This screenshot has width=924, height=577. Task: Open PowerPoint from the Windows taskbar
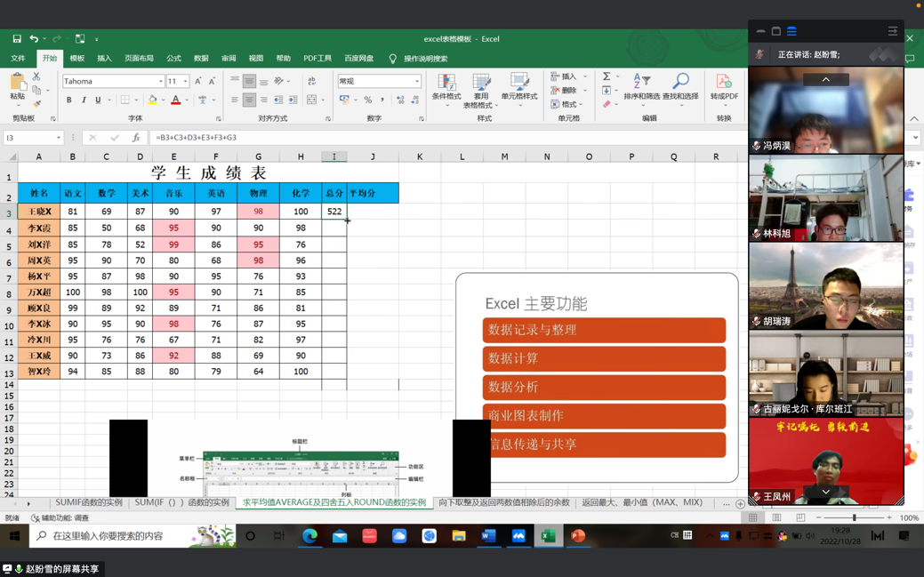tap(578, 536)
